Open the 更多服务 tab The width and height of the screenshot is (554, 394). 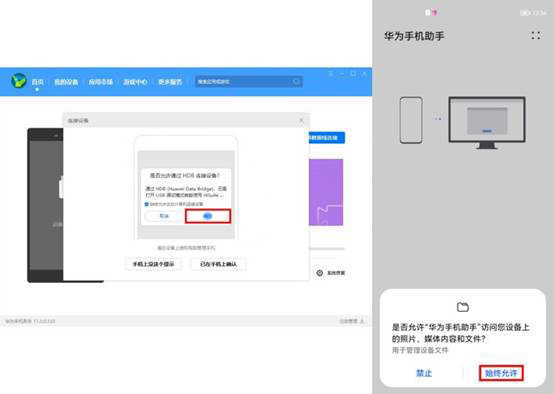pyautogui.click(x=170, y=82)
